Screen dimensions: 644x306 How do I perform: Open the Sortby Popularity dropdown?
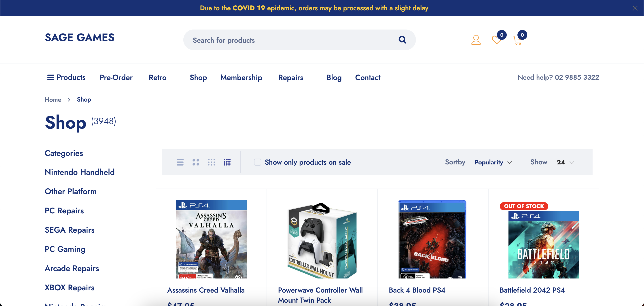pyautogui.click(x=493, y=162)
